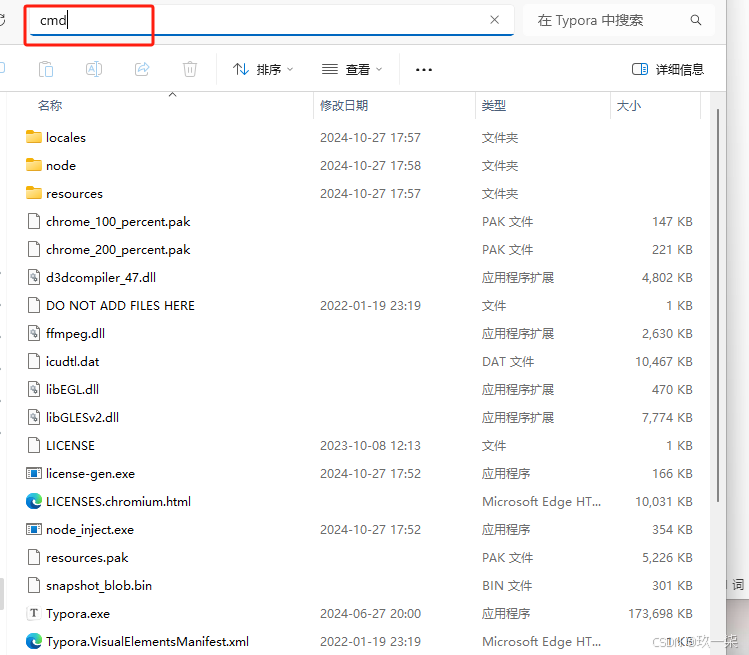Toggle the 详细信息 details pane
This screenshot has width=749, height=655.
668,70
